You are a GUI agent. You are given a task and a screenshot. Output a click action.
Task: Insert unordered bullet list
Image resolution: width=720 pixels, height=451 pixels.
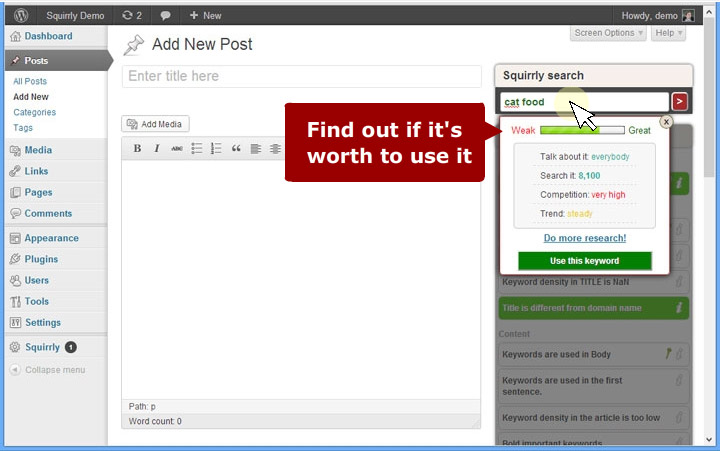tap(197, 148)
